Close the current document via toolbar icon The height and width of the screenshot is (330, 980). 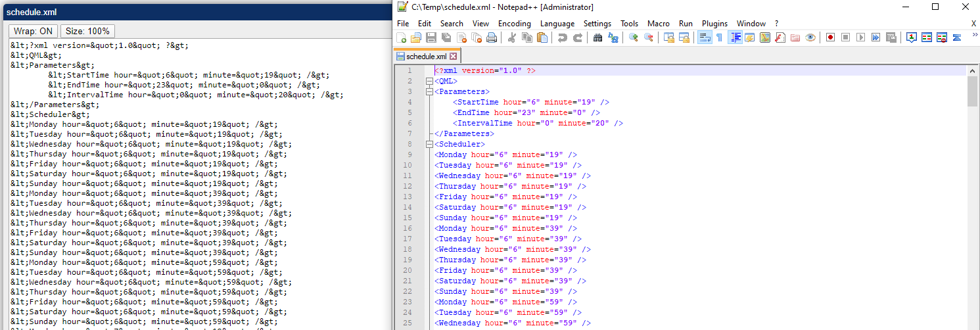click(462, 37)
